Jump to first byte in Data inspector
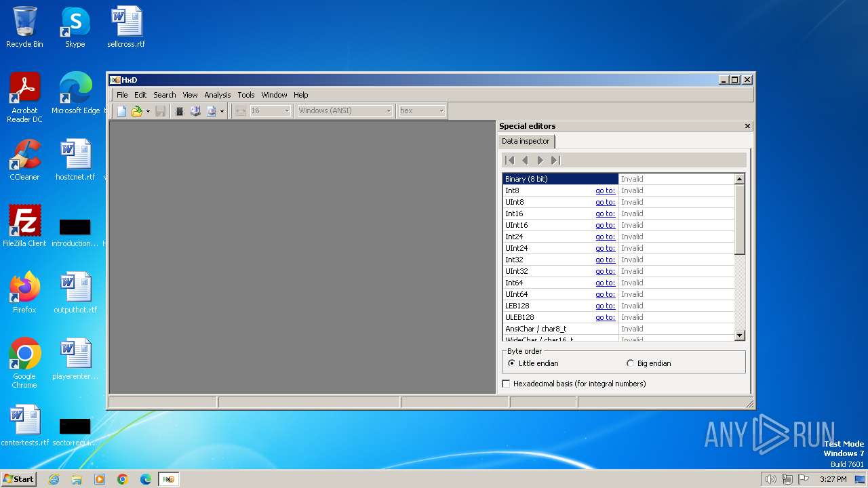Image resolution: width=868 pixels, height=488 pixels. (509, 160)
